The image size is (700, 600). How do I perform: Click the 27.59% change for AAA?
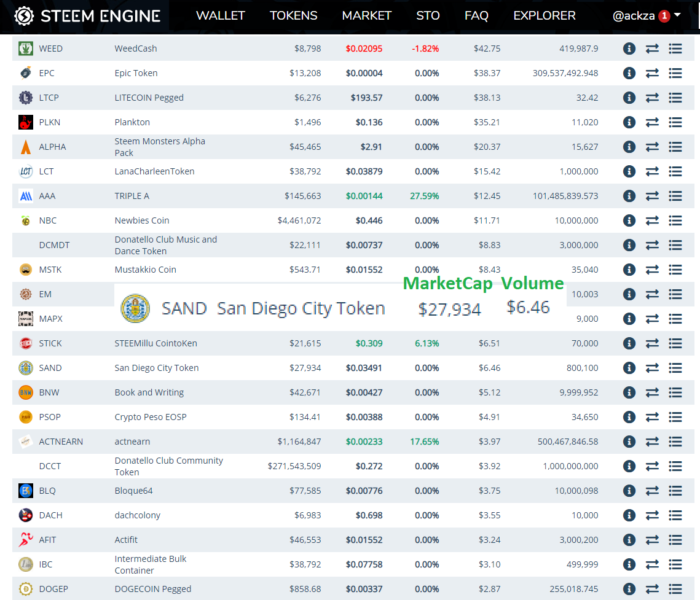pos(425,196)
